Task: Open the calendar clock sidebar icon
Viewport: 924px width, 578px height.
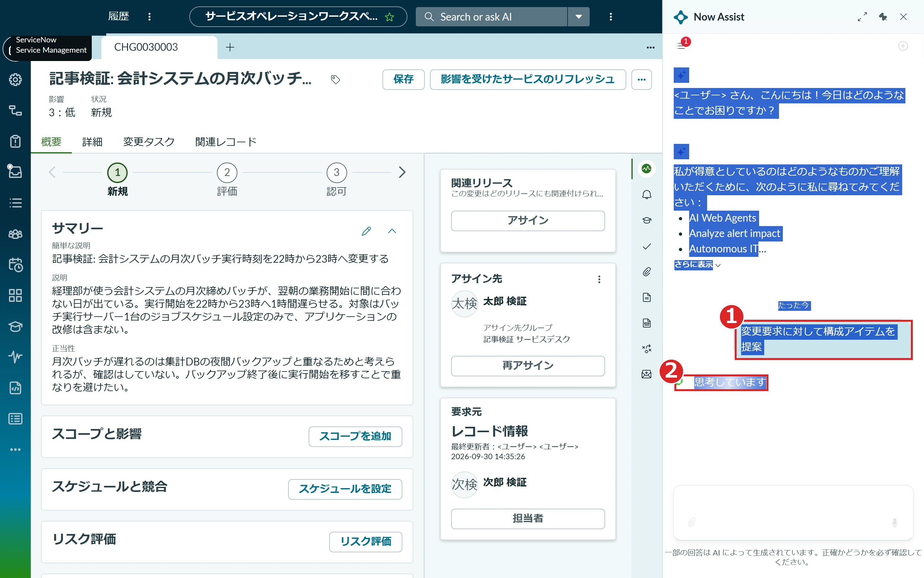Action: pyautogui.click(x=15, y=265)
